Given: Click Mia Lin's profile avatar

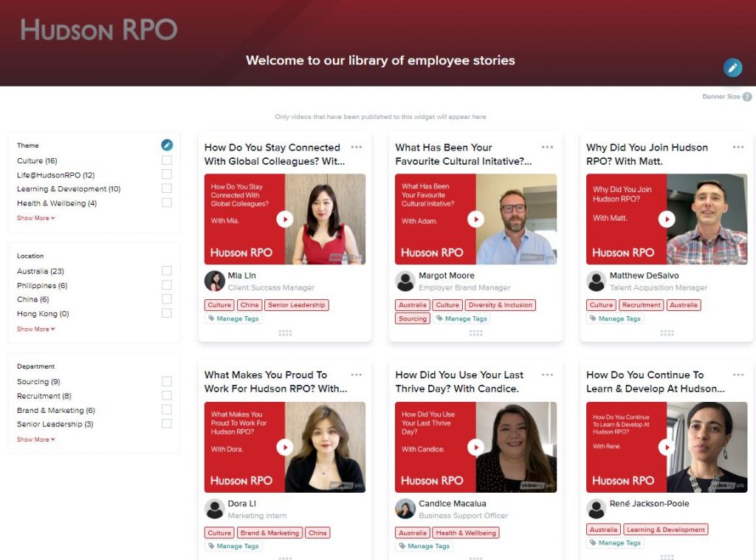Looking at the screenshot, I should (215, 281).
